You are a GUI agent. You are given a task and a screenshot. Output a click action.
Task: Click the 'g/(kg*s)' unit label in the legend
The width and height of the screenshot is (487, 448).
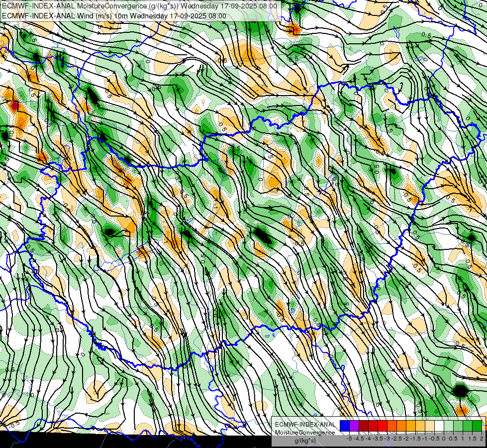click(305, 441)
